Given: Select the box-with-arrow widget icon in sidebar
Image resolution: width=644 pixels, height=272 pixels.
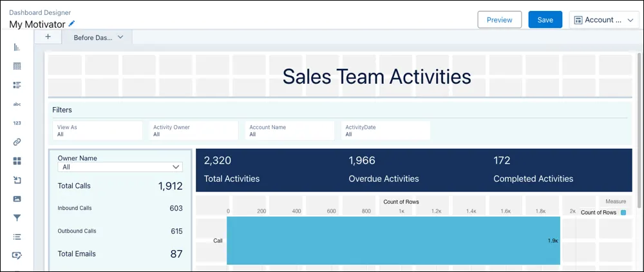Looking at the screenshot, I should (x=17, y=180).
